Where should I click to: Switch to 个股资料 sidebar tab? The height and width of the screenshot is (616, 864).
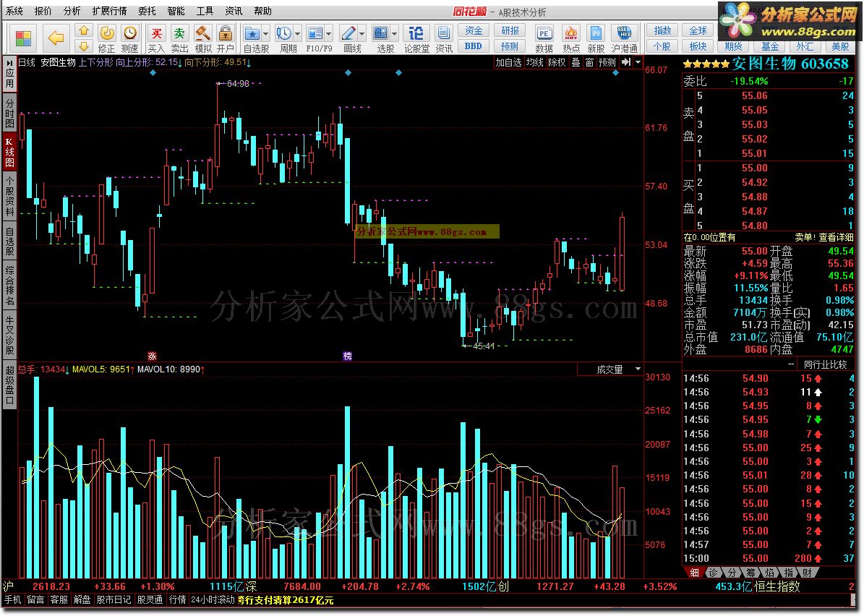9,197
